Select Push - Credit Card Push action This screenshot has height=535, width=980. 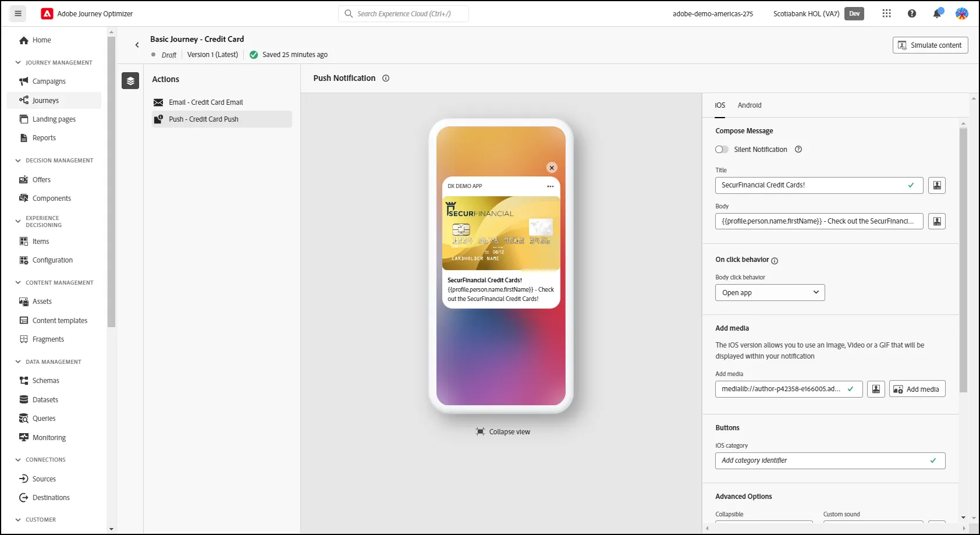pos(222,119)
